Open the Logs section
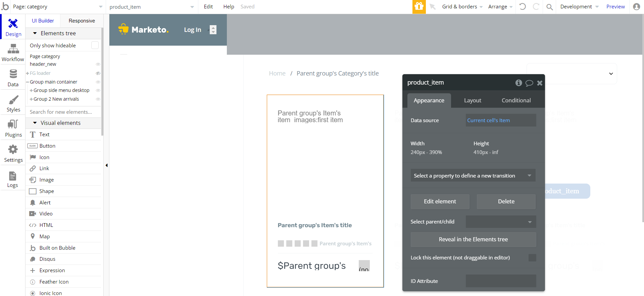Viewport: 644px width, 296px height. click(13, 178)
